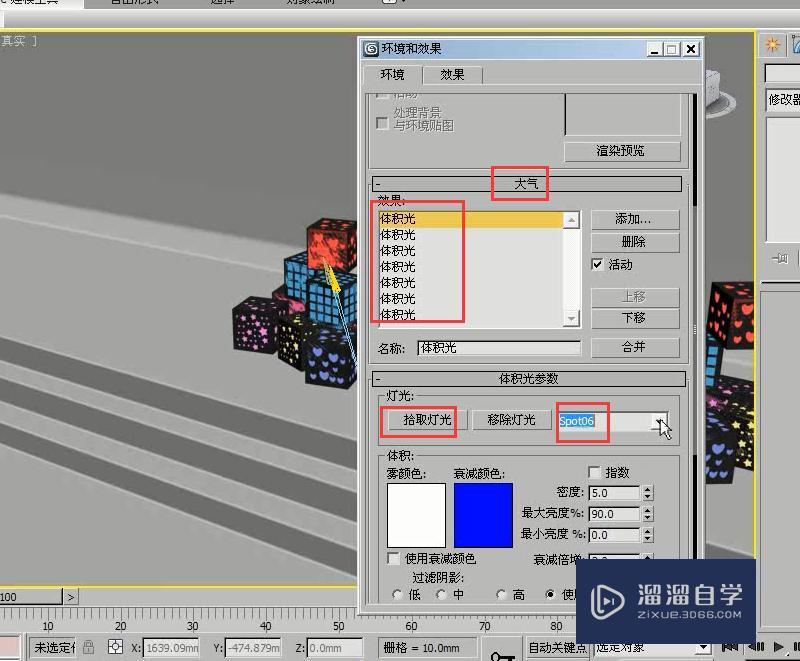The width and height of the screenshot is (800, 661).
Task: Toggle the 自动关键点 auto key button
Action: click(x=557, y=647)
